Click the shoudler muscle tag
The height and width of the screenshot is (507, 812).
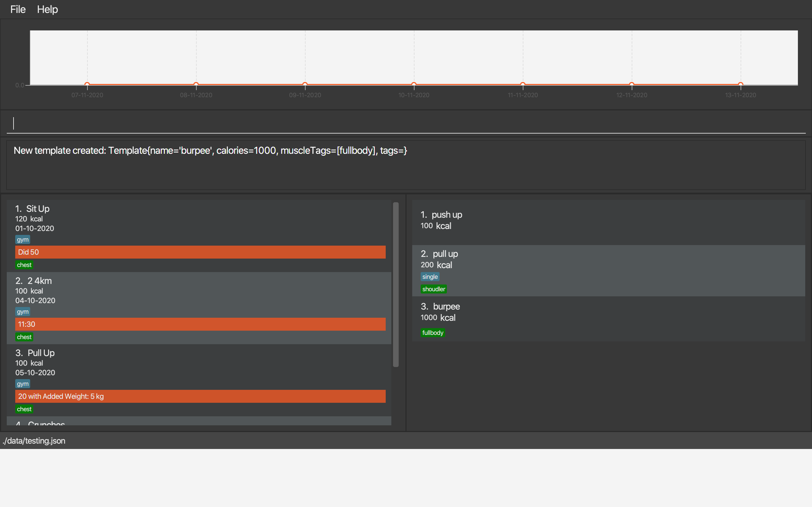434,289
